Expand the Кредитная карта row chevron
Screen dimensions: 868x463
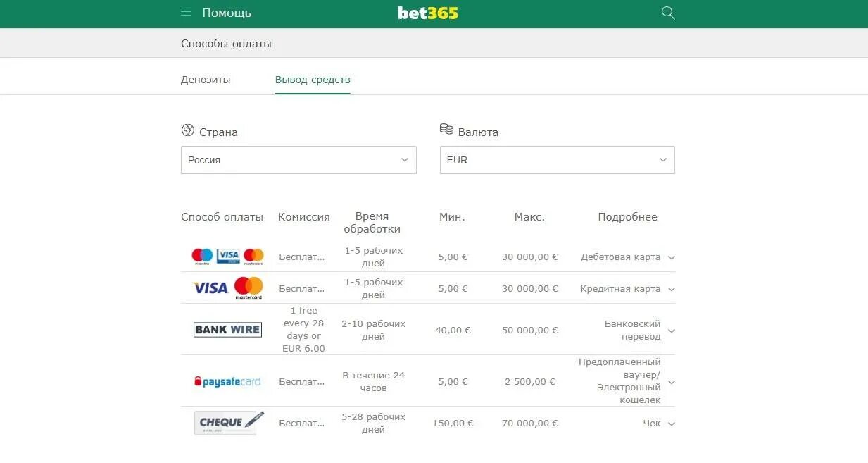pos(671,290)
